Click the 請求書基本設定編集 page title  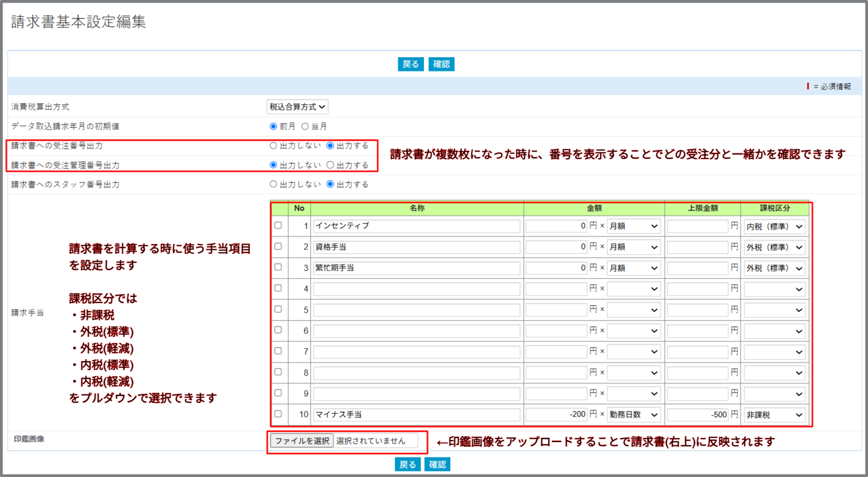79,22
